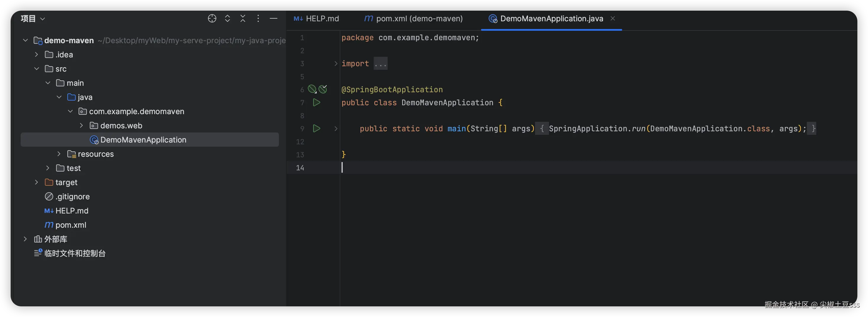868x317 pixels.
Task: Expand the target folder
Action: point(37,182)
